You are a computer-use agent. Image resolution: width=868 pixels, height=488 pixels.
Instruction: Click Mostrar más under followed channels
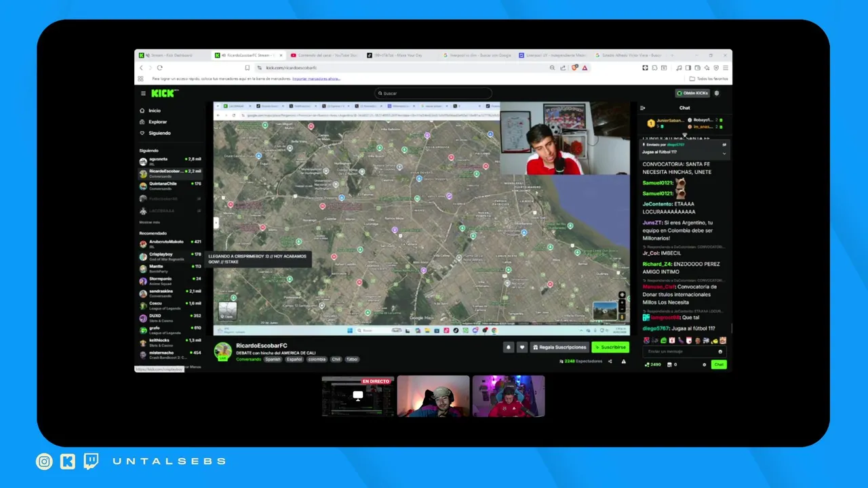[149, 222]
